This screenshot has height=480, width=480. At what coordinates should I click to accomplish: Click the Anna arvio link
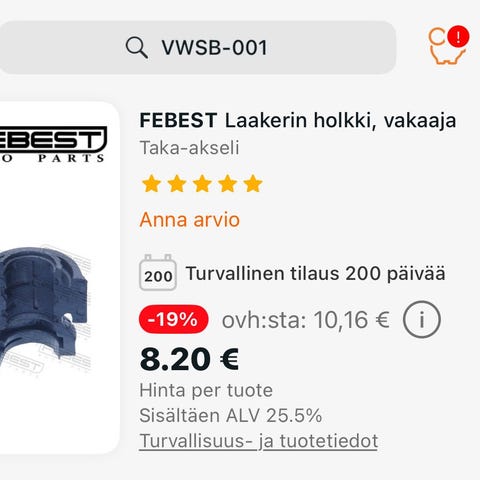click(x=190, y=220)
